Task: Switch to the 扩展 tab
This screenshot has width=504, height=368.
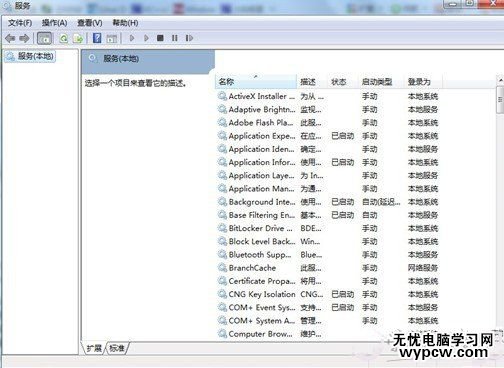Action: pos(94,348)
